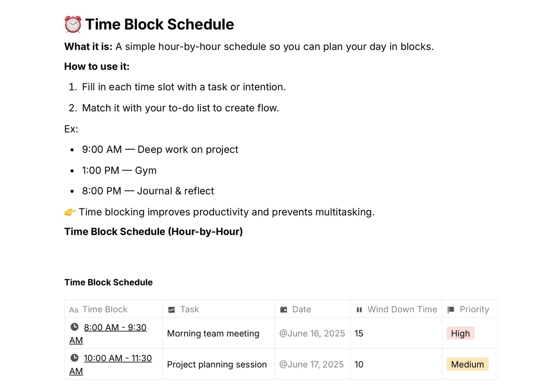Click the Wind Down Time column icon
The image size is (559, 392).
pyautogui.click(x=359, y=310)
